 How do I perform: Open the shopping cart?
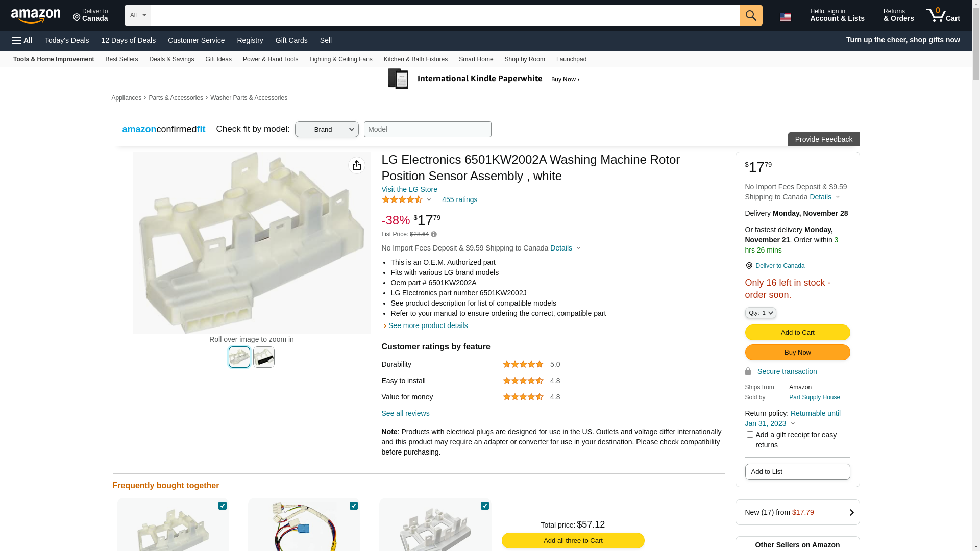[943, 15]
